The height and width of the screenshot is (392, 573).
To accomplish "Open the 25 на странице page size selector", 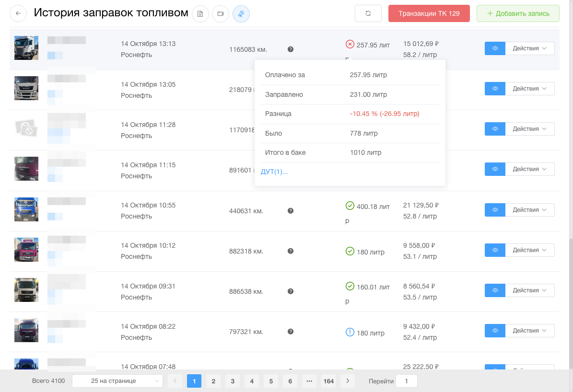I will [x=117, y=381].
